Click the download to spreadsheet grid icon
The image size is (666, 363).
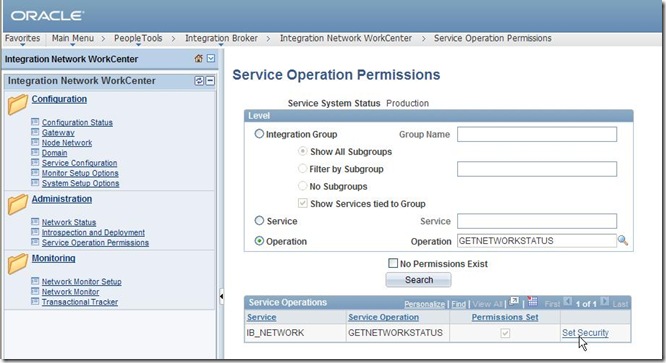point(532,302)
